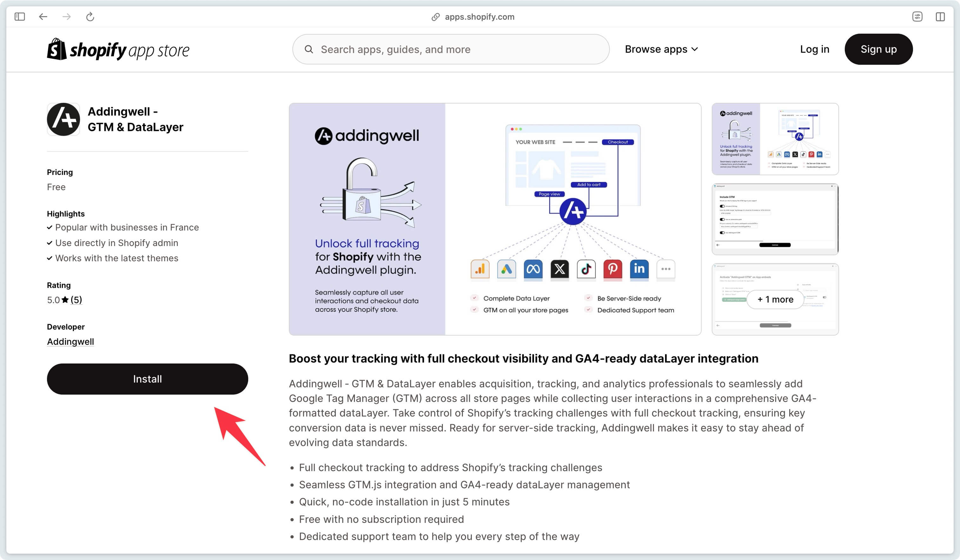Click 'Free with no subscription required' bullet
The width and height of the screenshot is (960, 560).
[381, 519]
